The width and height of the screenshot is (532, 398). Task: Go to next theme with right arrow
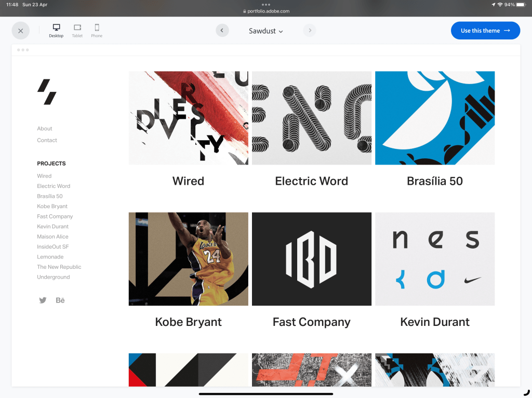(x=310, y=31)
